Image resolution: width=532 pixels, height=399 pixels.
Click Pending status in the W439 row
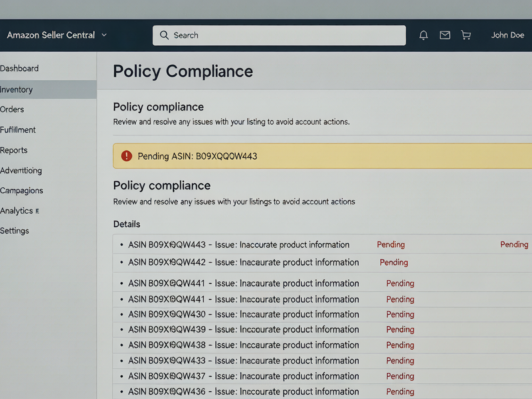coord(400,329)
